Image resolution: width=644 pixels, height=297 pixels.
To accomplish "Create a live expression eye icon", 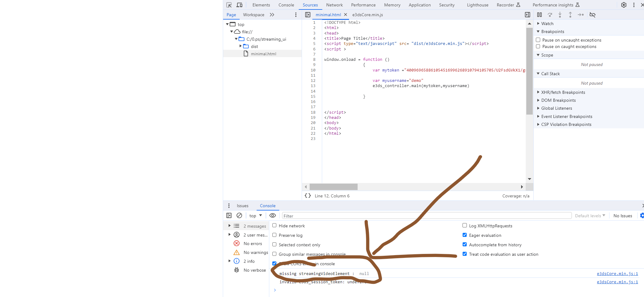I will (273, 215).
